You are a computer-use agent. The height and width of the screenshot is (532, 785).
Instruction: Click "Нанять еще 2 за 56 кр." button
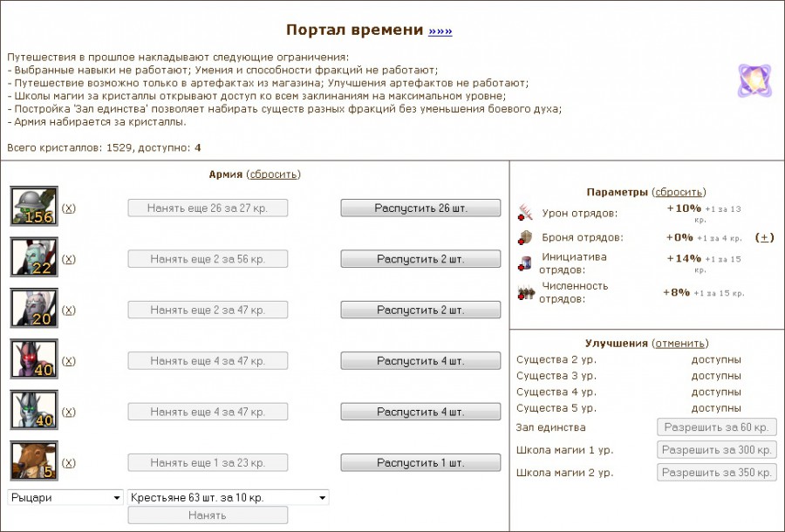pyautogui.click(x=208, y=259)
